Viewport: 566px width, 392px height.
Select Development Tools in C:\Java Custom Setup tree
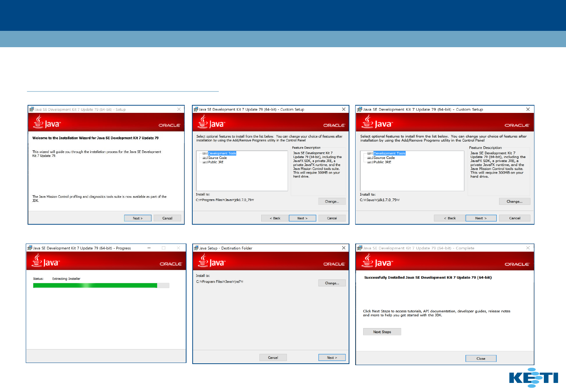pyautogui.click(x=389, y=153)
